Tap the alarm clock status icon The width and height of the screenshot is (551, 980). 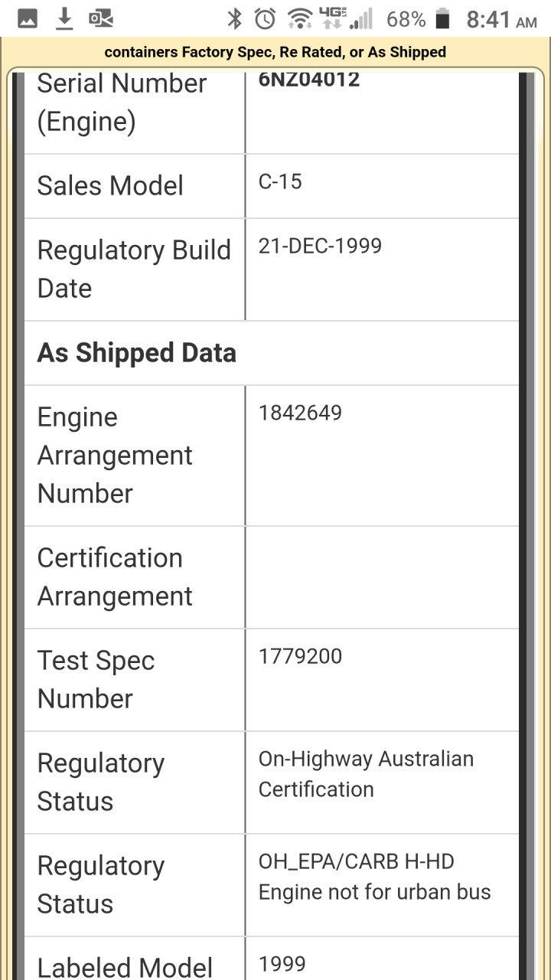265,18
